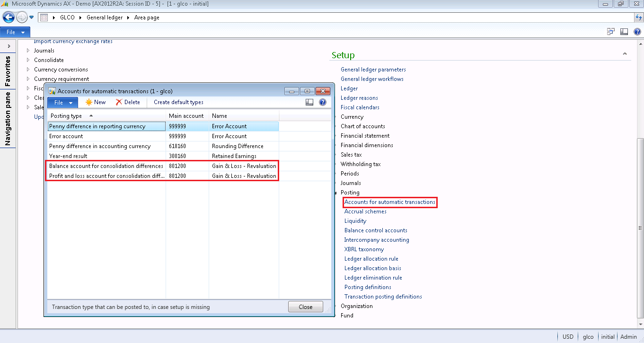The height and width of the screenshot is (343, 644).
Task: Open the dialog's blue Help icon
Action: [x=323, y=102]
